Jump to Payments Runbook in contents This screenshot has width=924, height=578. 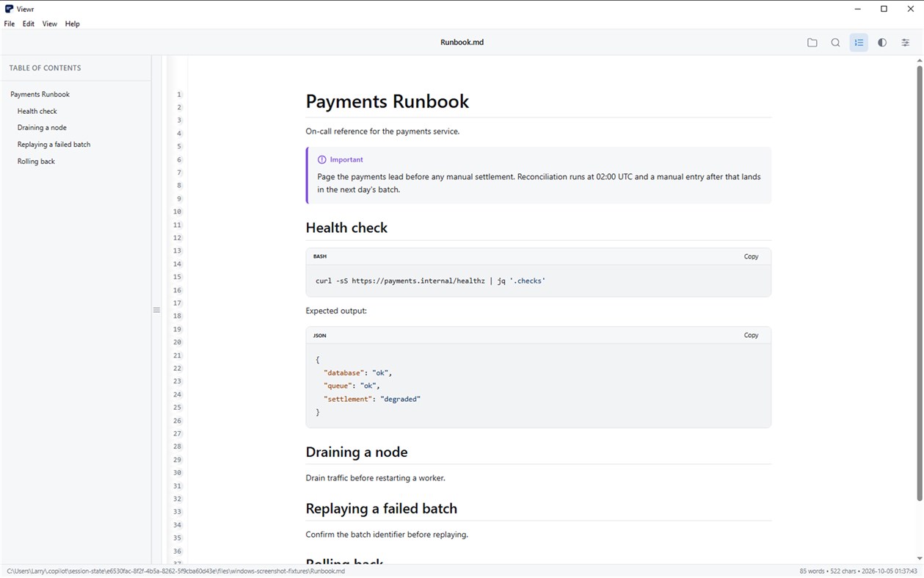tap(40, 94)
